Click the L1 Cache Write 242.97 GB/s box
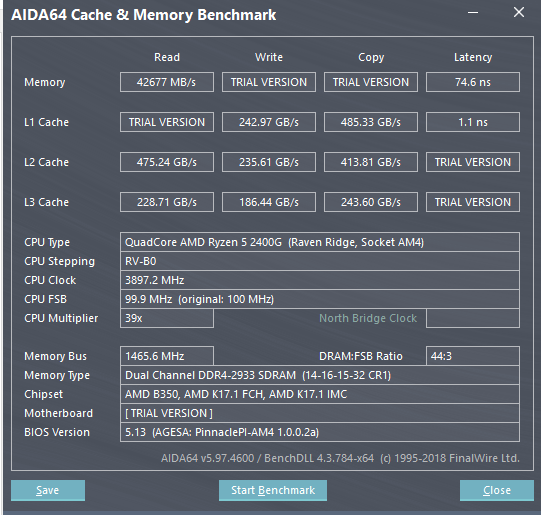Screen dimensions: 541x515 [269, 122]
